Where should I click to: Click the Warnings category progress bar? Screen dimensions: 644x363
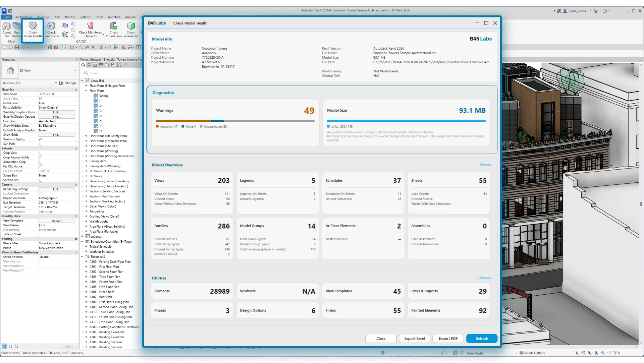(235, 121)
